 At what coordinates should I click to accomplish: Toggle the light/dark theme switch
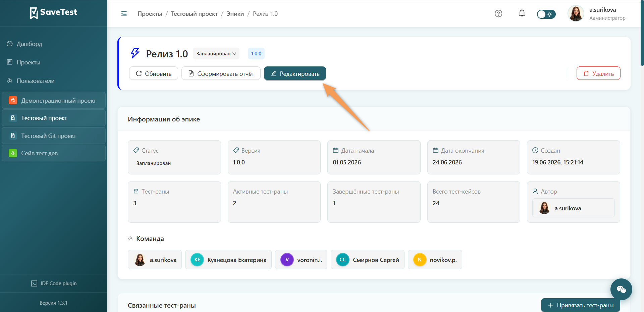pos(546,14)
